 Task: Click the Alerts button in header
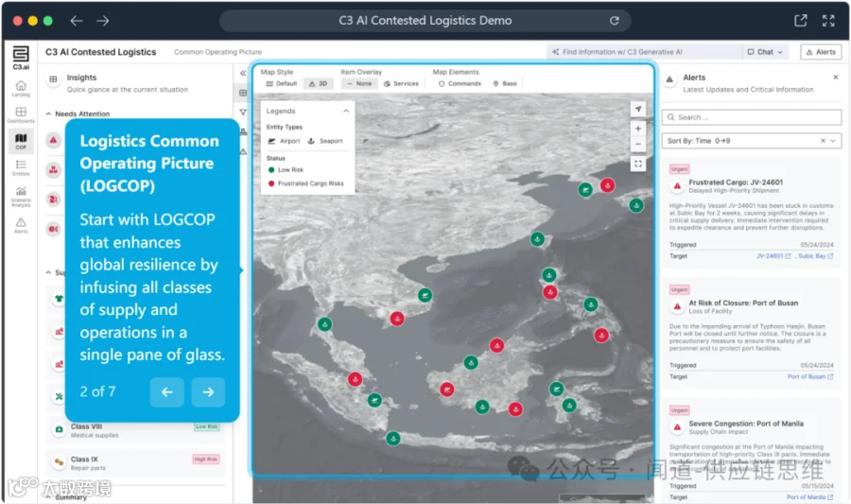point(821,52)
